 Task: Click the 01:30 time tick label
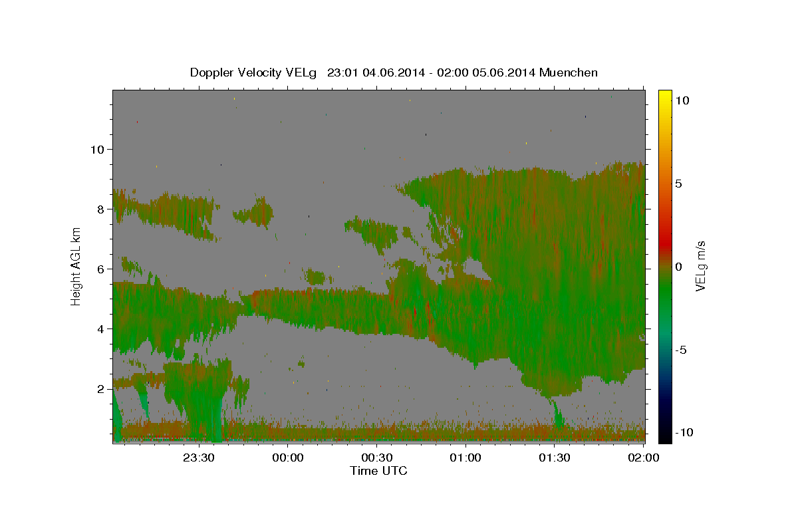tap(555, 458)
